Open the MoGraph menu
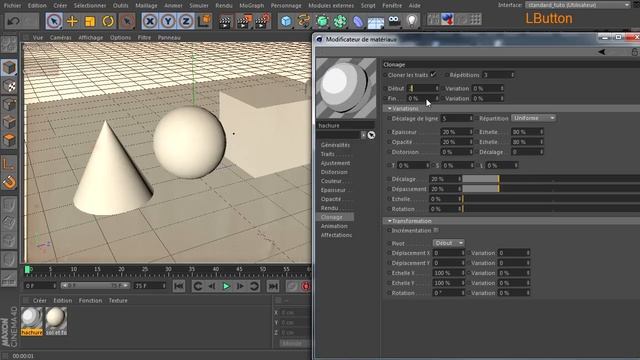The width and height of the screenshot is (640, 360). click(x=252, y=6)
